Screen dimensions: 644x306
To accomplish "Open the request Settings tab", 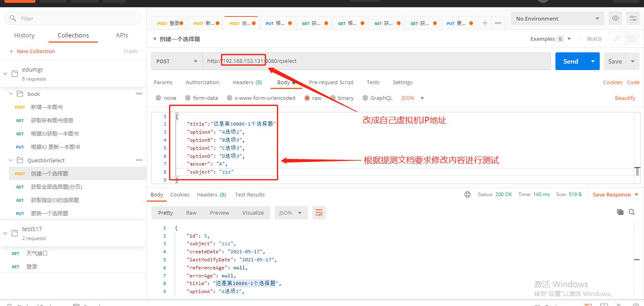I will coord(402,82).
